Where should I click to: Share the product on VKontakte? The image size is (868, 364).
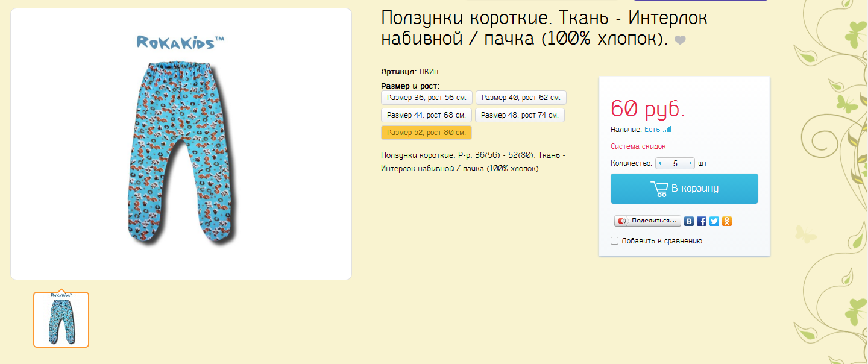pos(690,221)
